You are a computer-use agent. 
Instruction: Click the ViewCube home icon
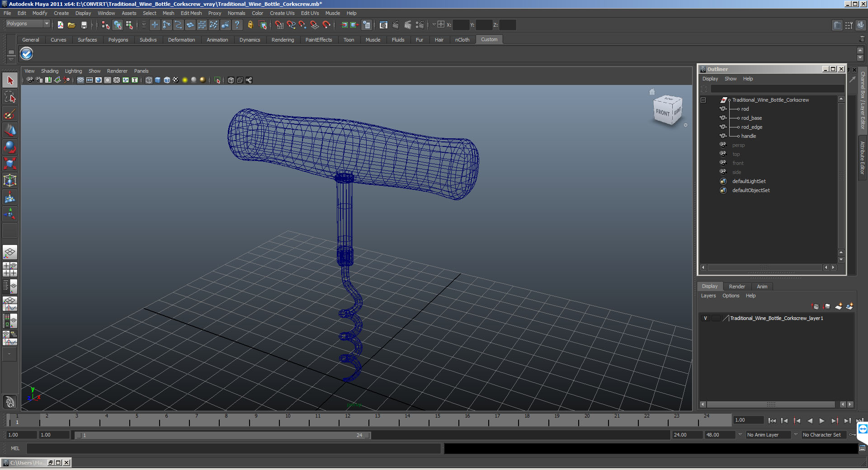click(652, 92)
